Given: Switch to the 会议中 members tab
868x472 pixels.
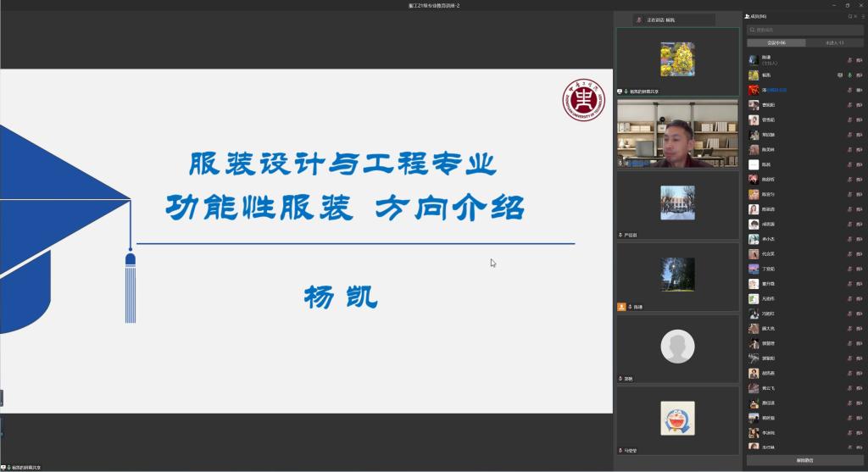Looking at the screenshot, I should point(776,42).
